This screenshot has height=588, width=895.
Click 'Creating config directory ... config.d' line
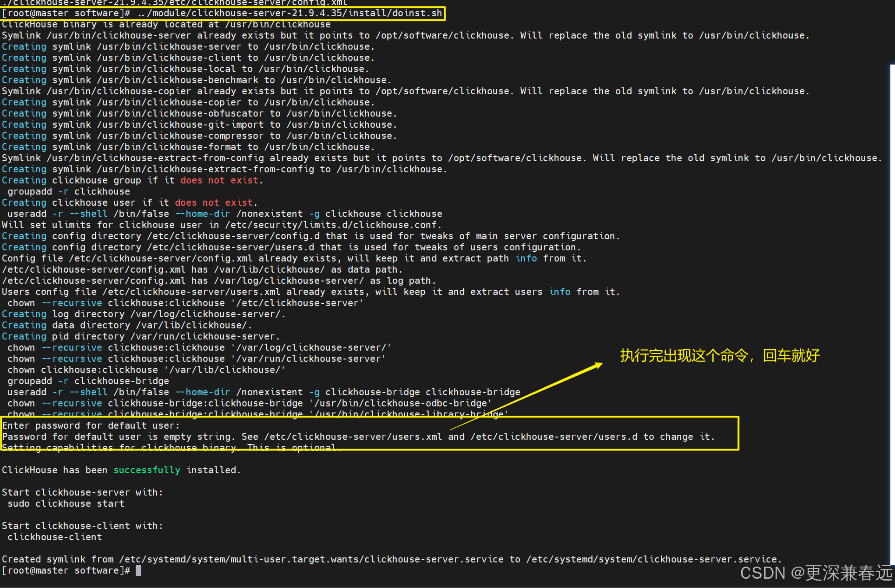pyautogui.click(x=311, y=236)
